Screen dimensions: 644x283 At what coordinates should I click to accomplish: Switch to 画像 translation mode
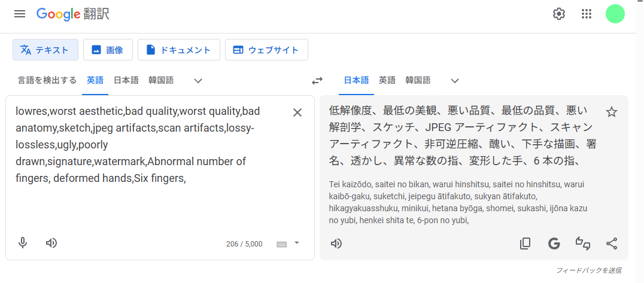[x=108, y=50]
